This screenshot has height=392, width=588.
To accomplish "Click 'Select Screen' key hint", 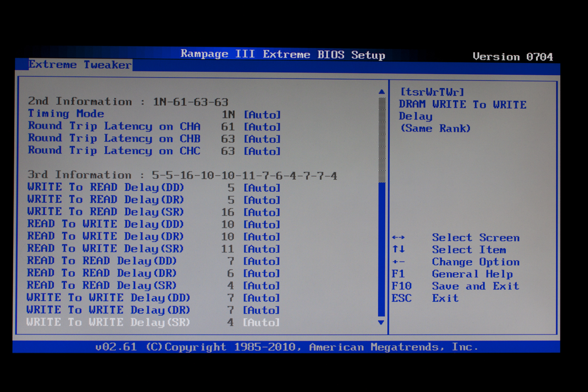I will coord(476,238).
